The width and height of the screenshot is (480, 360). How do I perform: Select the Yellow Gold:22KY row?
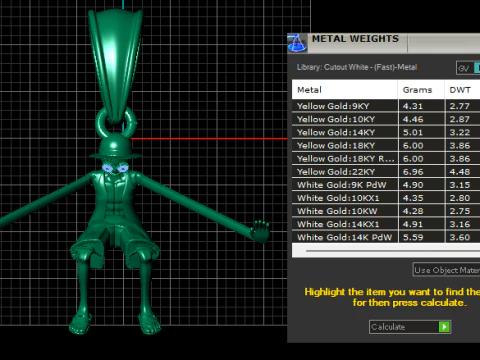tap(386, 172)
